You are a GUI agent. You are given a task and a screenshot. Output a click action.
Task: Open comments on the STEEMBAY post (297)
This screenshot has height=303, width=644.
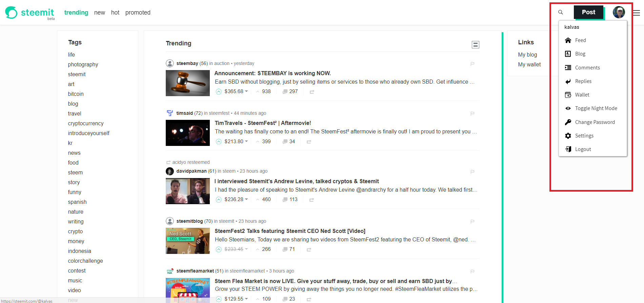coord(290,91)
